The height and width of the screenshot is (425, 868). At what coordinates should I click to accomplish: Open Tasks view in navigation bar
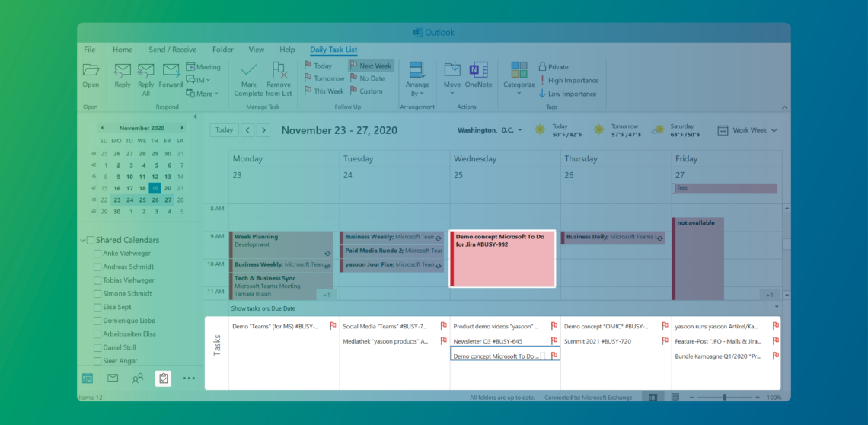[x=163, y=379]
